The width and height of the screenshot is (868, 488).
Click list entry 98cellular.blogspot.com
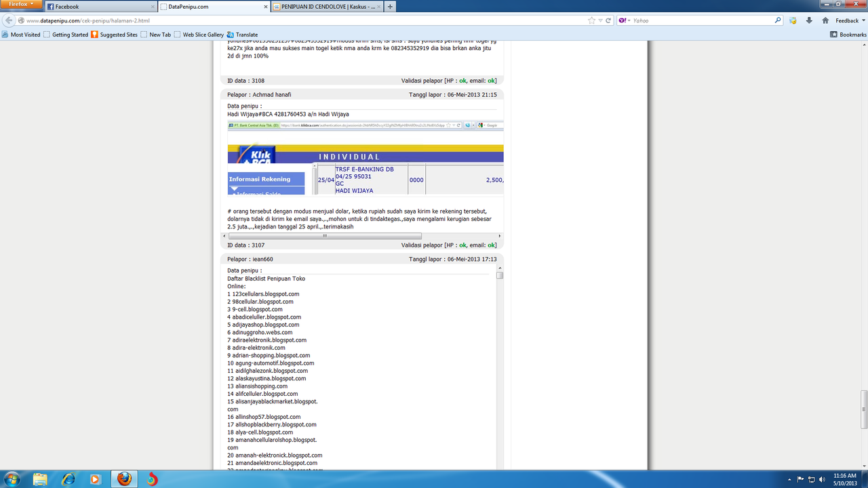[x=262, y=302]
